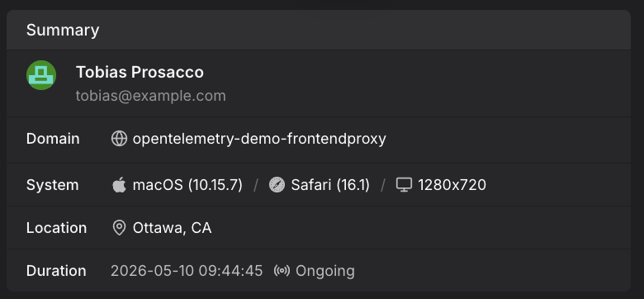This screenshot has width=644, height=299.
Task: Click the Duration row label
Action: pos(56,271)
